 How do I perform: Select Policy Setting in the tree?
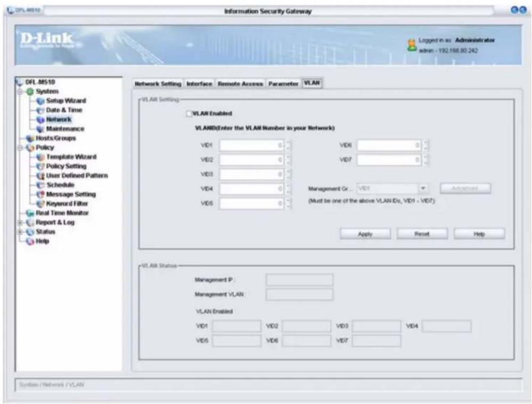(66, 166)
